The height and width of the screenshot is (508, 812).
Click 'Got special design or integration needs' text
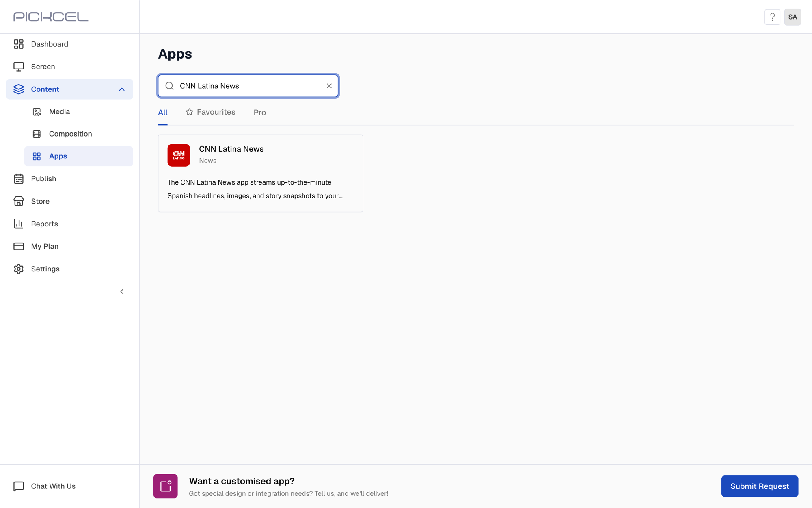click(289, 493)
